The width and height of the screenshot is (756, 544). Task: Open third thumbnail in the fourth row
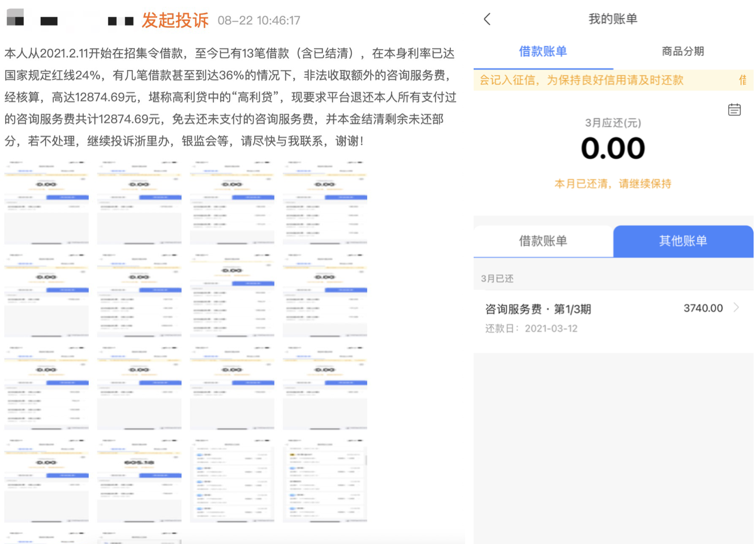(232, 481)
